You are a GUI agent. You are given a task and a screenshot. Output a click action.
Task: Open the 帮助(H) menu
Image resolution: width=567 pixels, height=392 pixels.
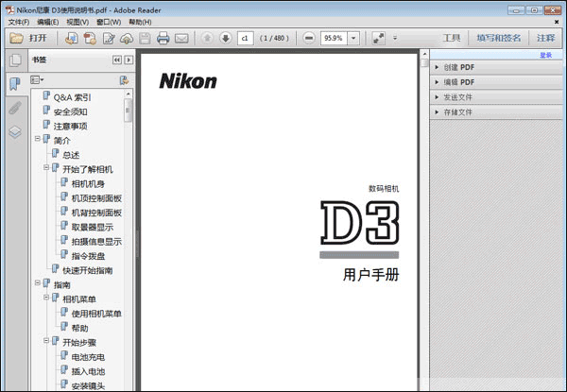tap(139, 22)
